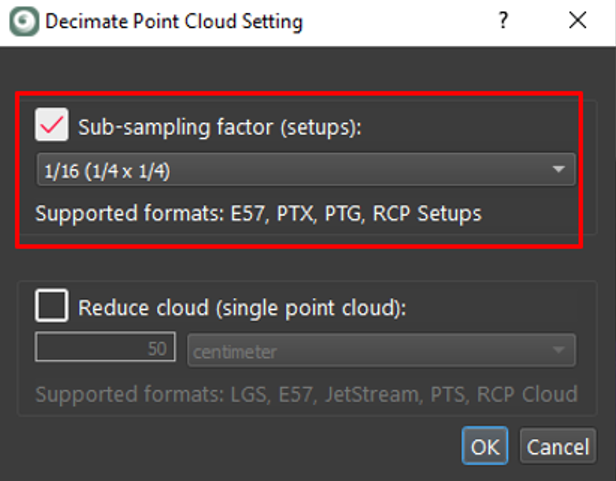The image size is (616, 481).
Task: Uncheck the Sub-sampling factor checkbox
Action: tap(51, 126)
